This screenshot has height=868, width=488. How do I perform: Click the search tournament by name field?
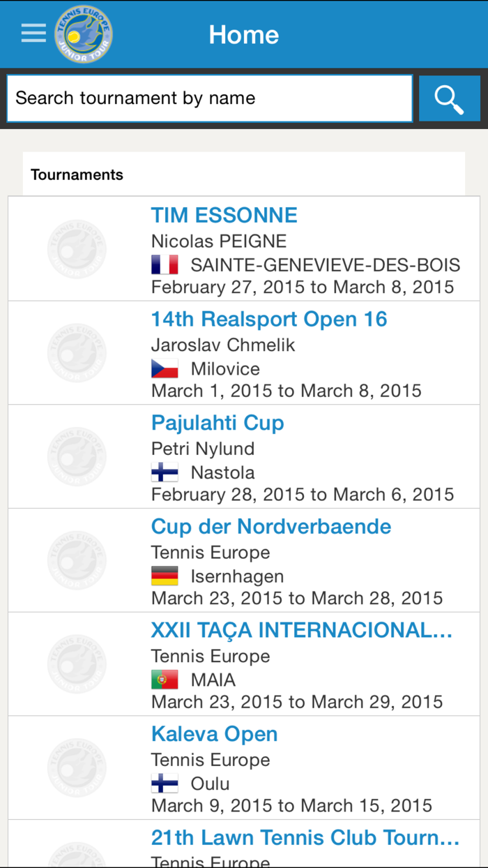coord(209,98)
